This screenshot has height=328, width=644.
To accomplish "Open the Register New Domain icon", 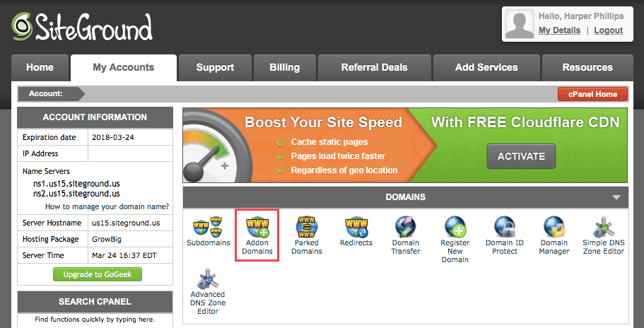I will point(455,227).
